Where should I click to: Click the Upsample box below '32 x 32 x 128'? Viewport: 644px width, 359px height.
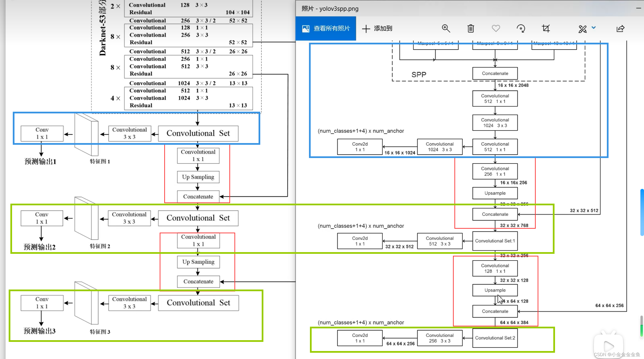(x=495, y=290)
